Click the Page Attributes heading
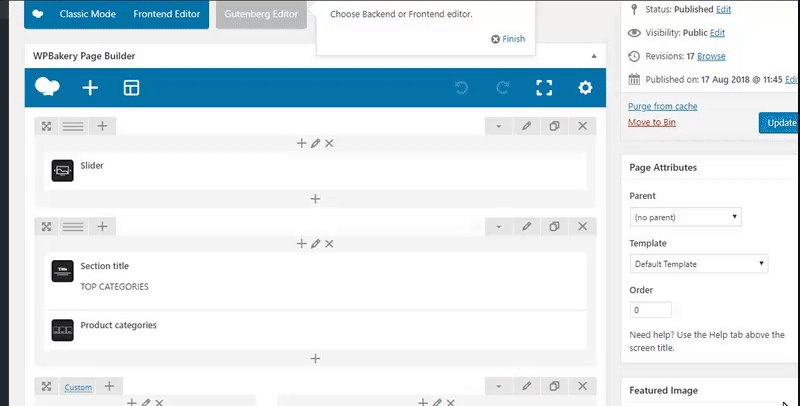The height and width of the screenshot is (406, 800). point(663,167)
